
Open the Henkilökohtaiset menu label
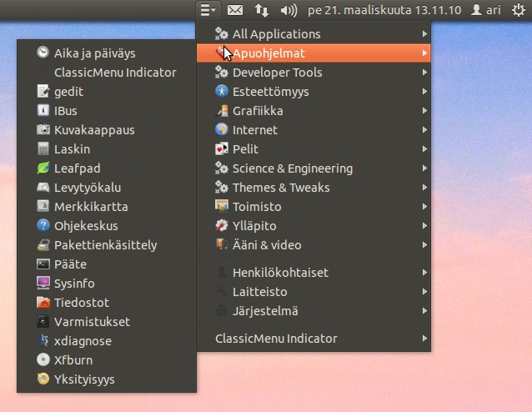(x=280, y=272)
